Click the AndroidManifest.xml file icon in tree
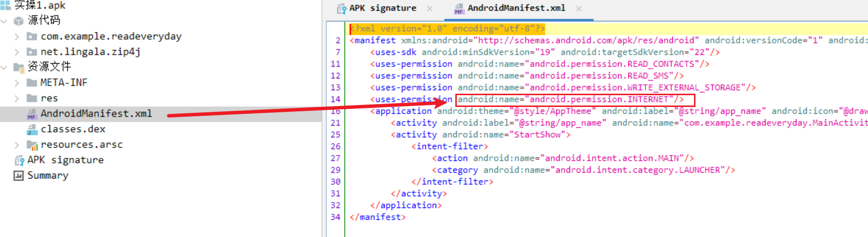Screen dimensions: 868x237 [32, 114]
